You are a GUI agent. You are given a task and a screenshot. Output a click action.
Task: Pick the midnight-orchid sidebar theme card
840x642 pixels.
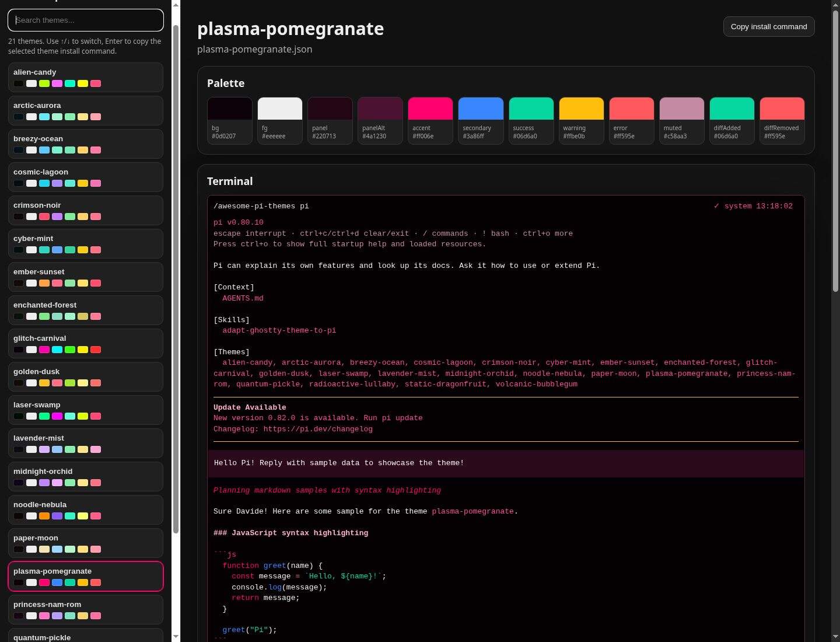click(86, 476)
